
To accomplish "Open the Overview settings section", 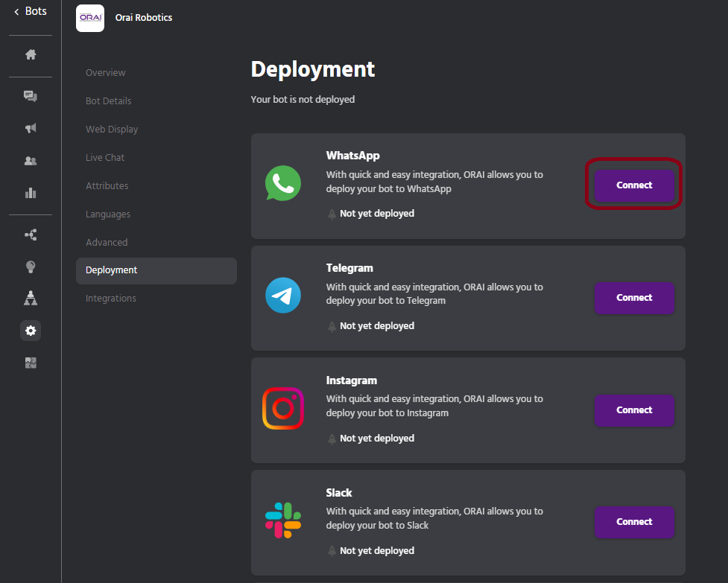I will 106,73.
